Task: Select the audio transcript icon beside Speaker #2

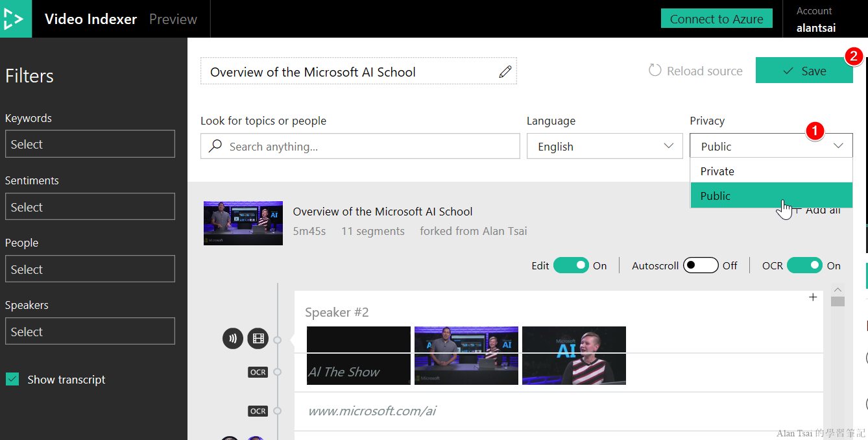Action: (x=233, y=337)
